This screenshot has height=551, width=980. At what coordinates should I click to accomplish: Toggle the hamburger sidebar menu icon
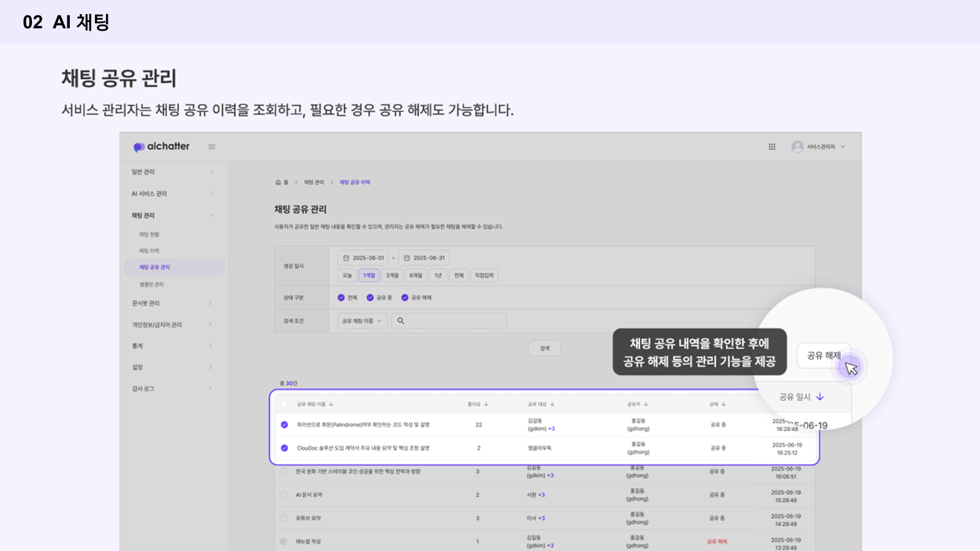pos(212,147)
